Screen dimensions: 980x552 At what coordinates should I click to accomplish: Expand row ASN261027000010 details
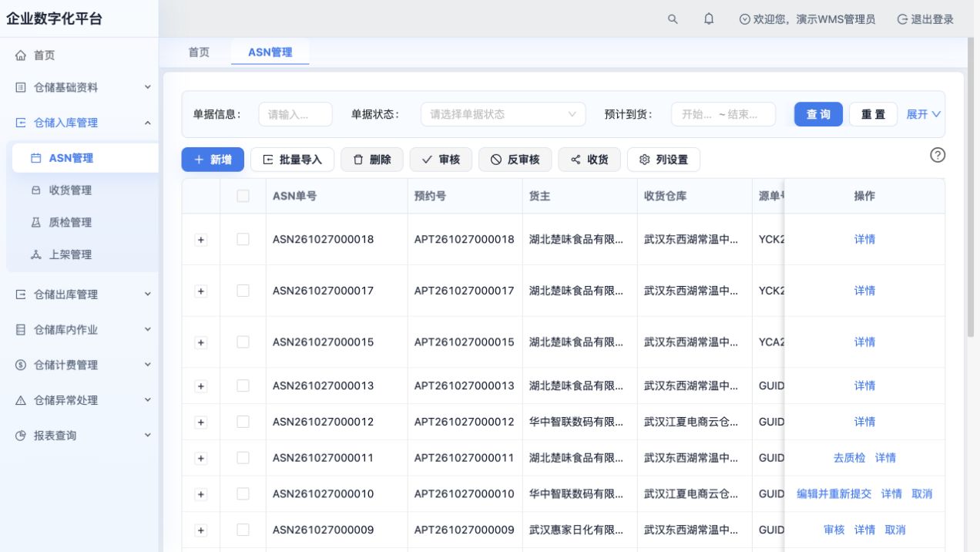201,494
